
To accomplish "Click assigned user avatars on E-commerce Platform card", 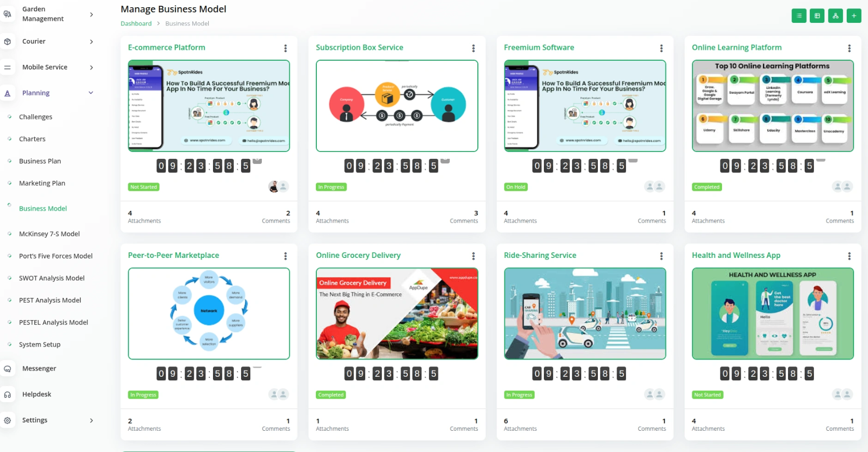I will (278, 186).
